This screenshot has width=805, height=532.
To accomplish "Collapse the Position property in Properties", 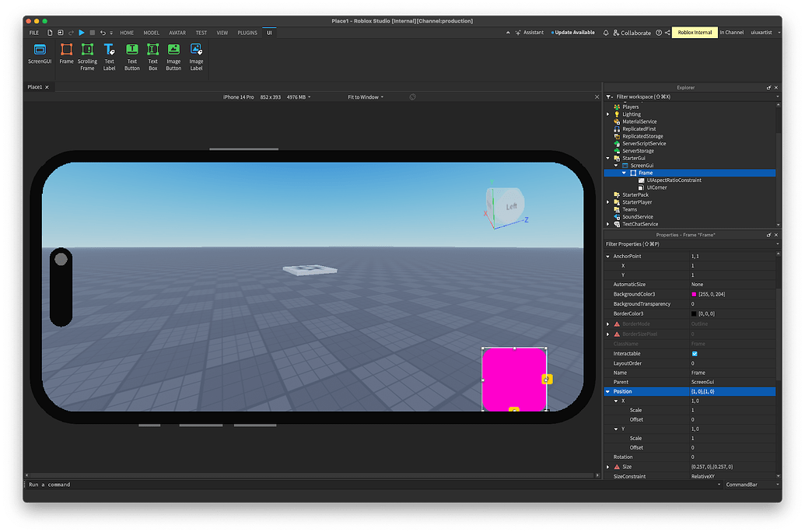I will 607,391.
